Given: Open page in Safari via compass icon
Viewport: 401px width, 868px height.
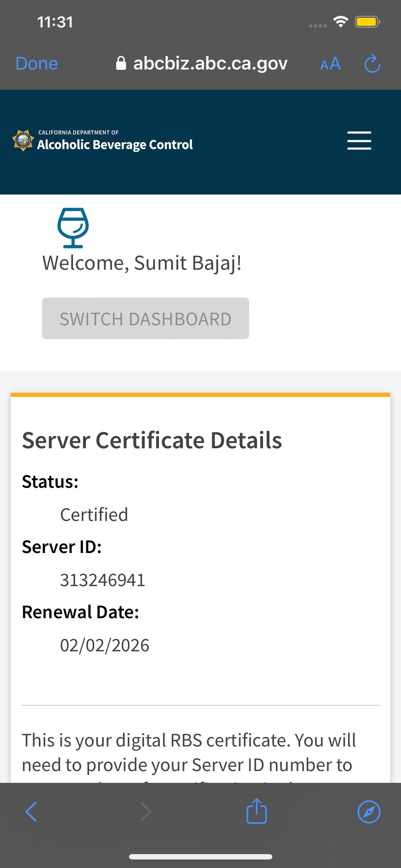Looking at the screenshot, I should pyautogui.click(x=369, y=812).
